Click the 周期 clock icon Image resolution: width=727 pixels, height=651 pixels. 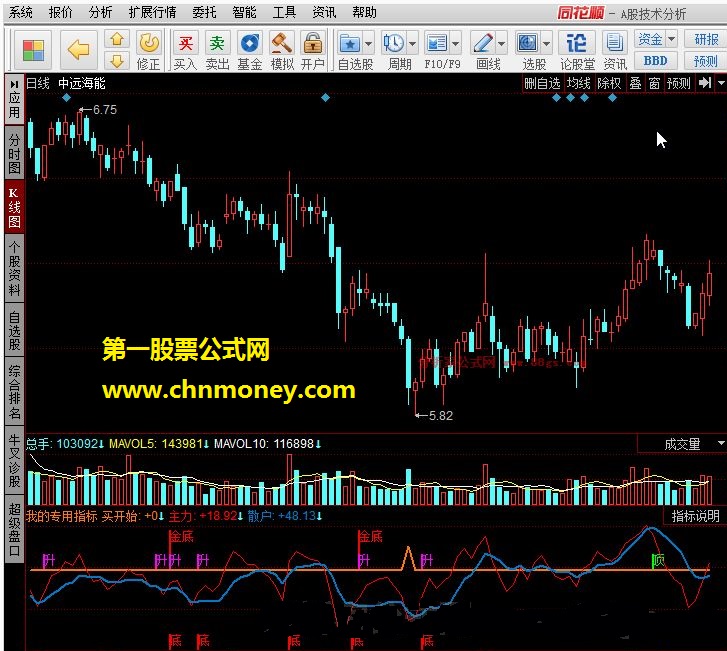coord(394,44)
